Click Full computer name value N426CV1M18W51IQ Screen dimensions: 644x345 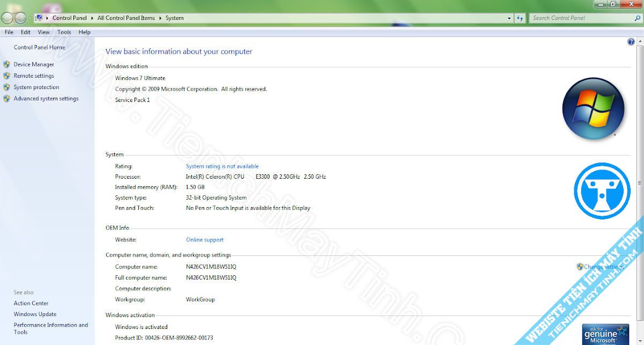(x=211, y=278)
